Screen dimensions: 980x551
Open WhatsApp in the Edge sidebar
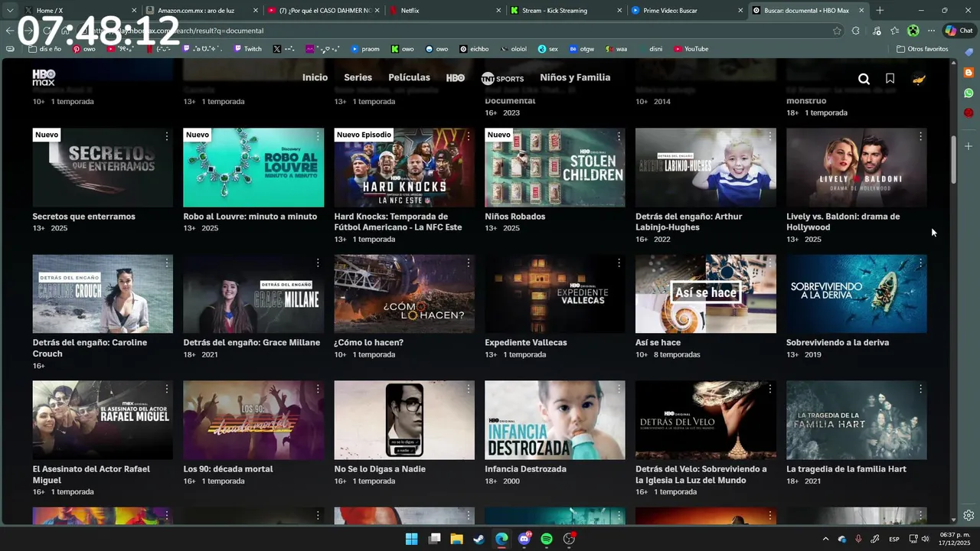click(x=969, y=93)
